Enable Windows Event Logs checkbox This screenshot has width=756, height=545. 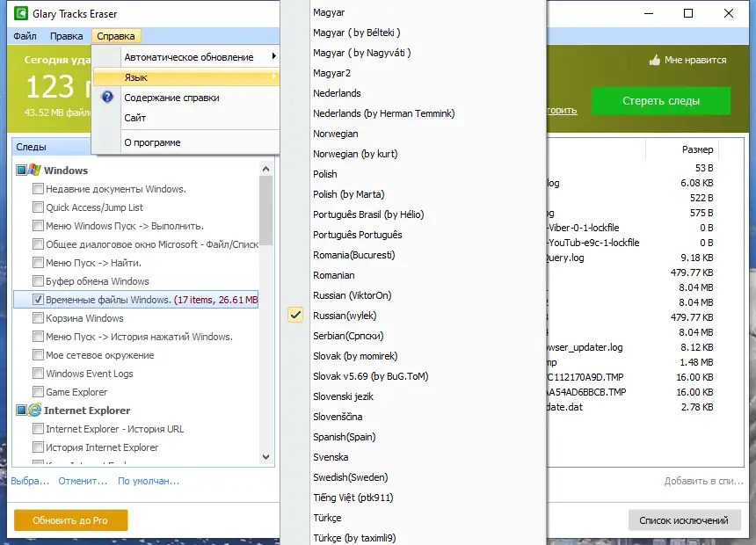(x=38, y=374)
